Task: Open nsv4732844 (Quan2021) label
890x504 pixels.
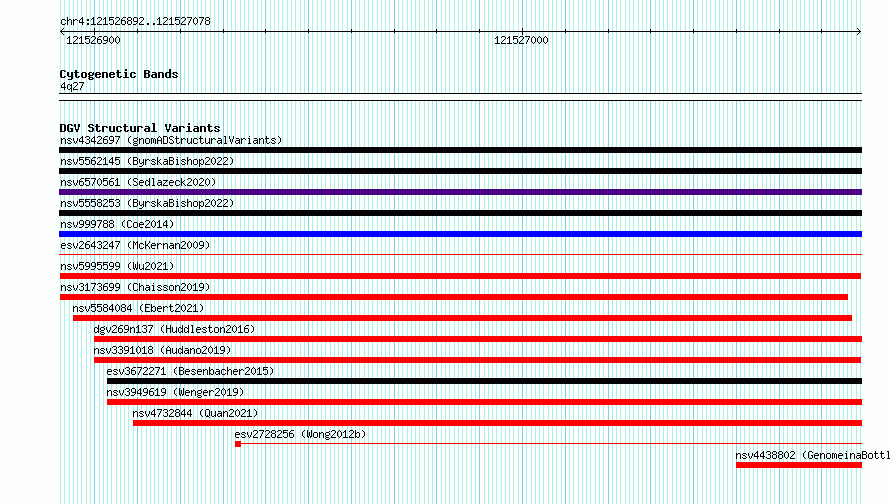Action: click(x=195, y=413)
